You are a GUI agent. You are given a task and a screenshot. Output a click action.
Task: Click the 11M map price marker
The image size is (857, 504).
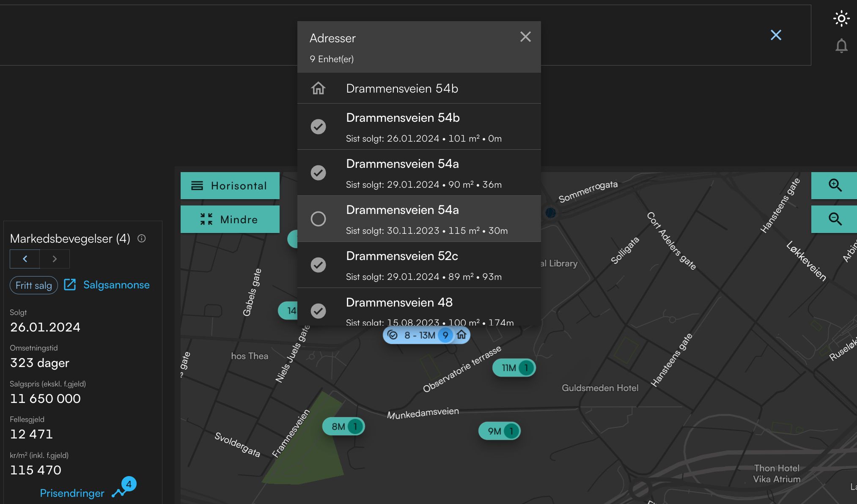click(514, 368)
